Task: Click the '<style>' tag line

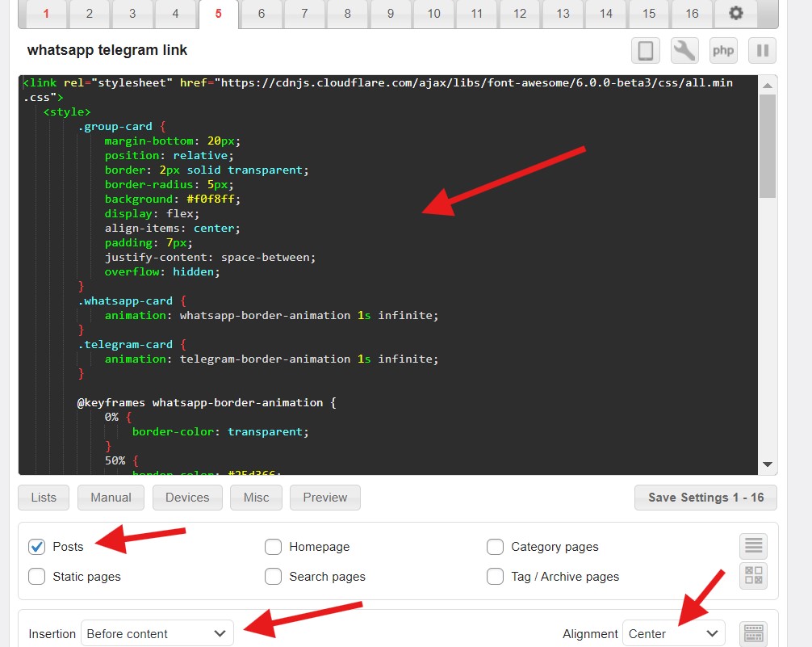Action: [x=67, y=112]
